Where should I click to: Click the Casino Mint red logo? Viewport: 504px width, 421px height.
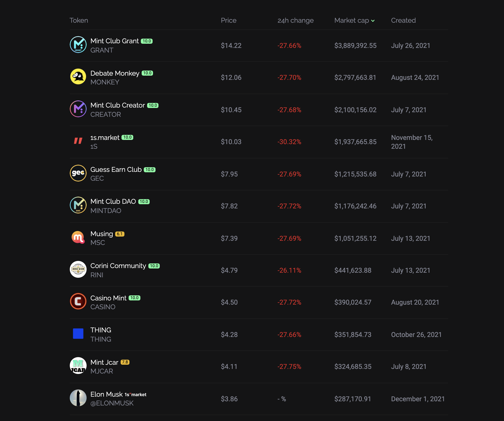pos(78,301)
